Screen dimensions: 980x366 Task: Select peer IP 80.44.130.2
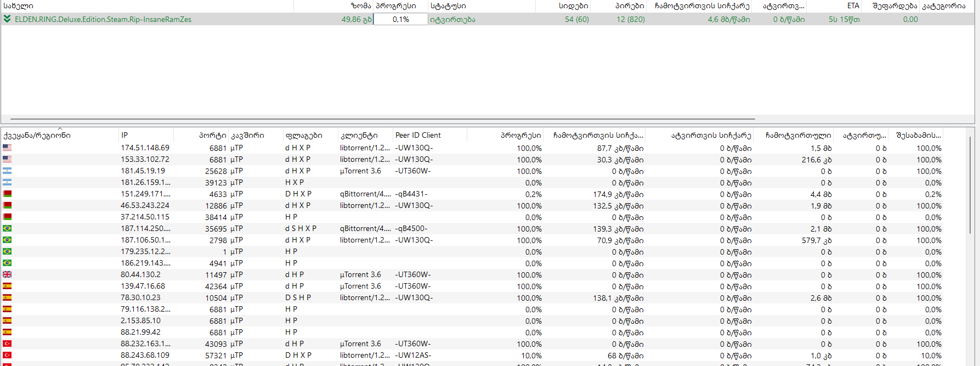pos(141,274)
